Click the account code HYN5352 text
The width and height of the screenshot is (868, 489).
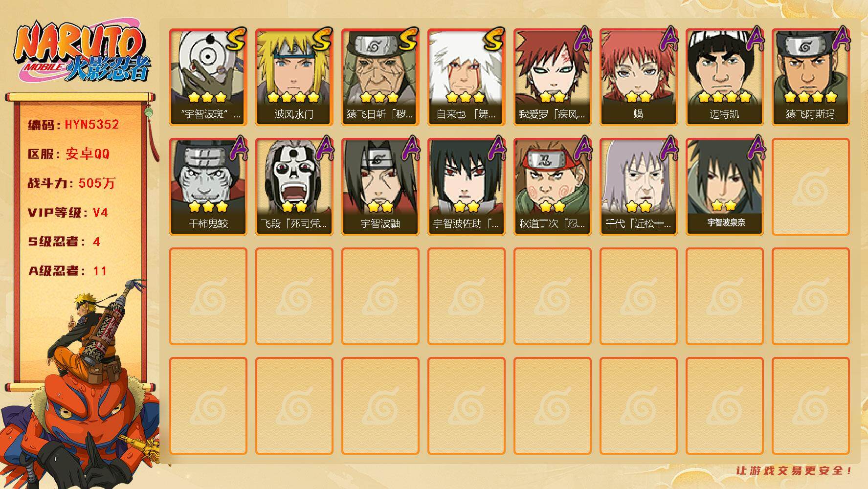[92, 124]
